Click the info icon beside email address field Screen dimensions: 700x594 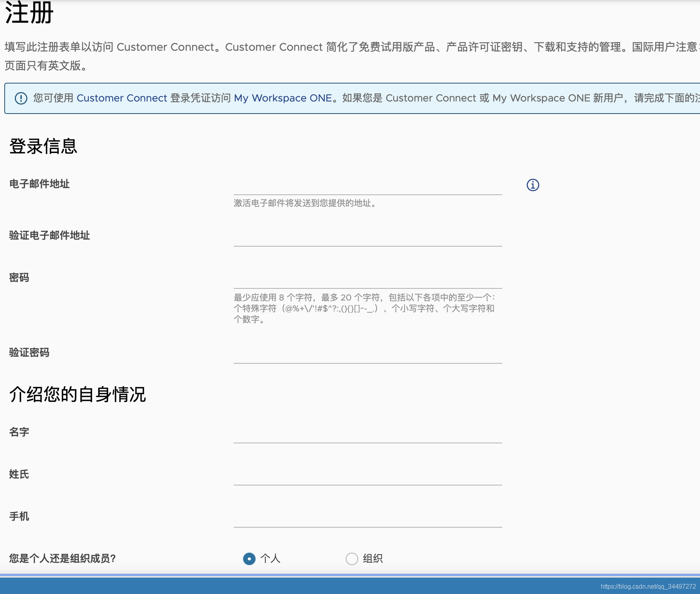coord(533,185)
